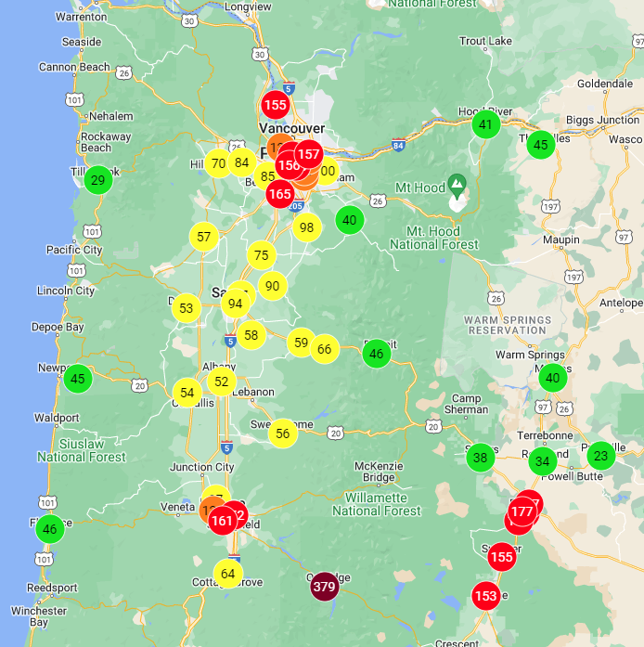
Task: Open the red 177 marker at Bend
Action: (522, 511)
